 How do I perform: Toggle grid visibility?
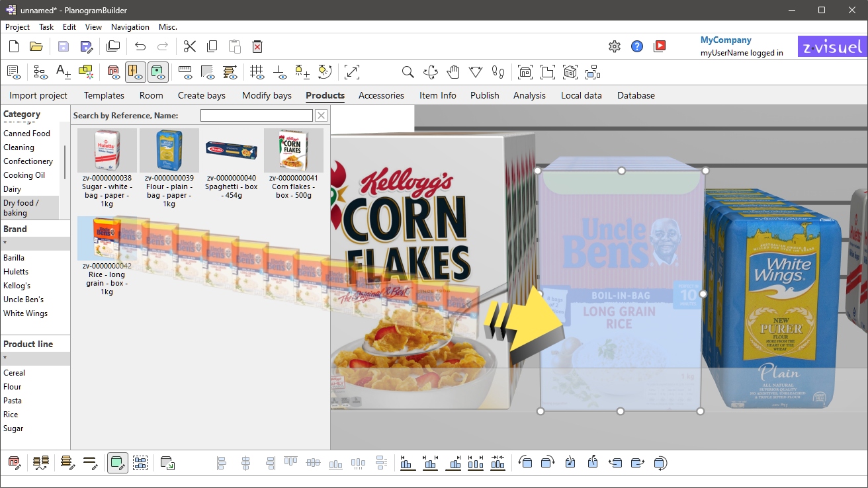pyautogui.click(x=257, y=71)
